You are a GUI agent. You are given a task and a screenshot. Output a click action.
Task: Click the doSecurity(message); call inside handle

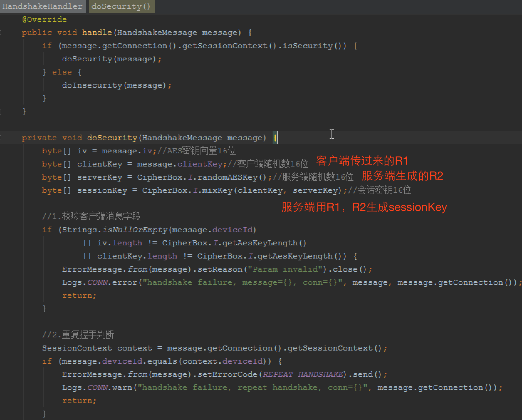pyautogui.click(x=112, y=59)
